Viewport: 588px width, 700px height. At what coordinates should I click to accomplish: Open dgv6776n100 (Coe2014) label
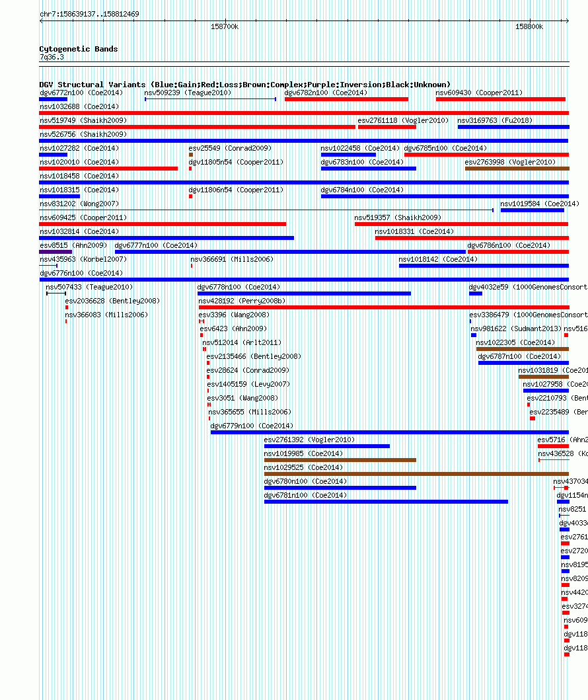[81, 273]
